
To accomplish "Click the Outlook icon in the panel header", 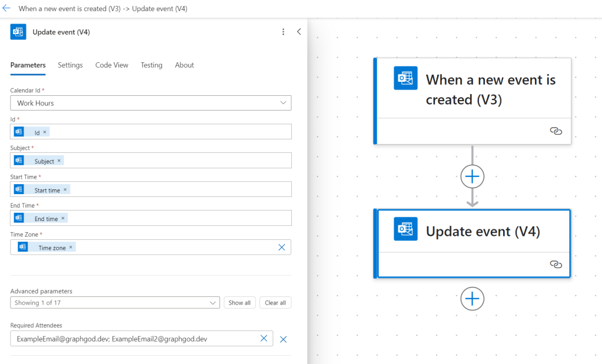I will [x=18, y=32].
